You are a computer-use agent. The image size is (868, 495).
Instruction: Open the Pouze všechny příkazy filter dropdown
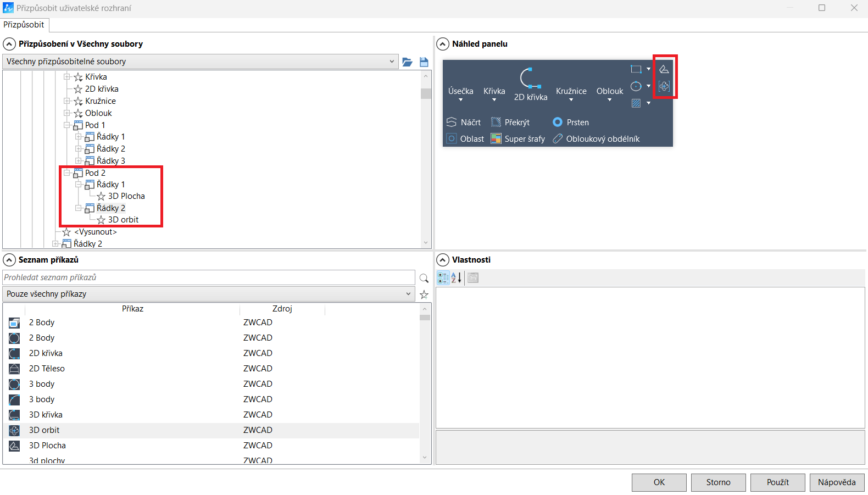[x=408, y=294]
